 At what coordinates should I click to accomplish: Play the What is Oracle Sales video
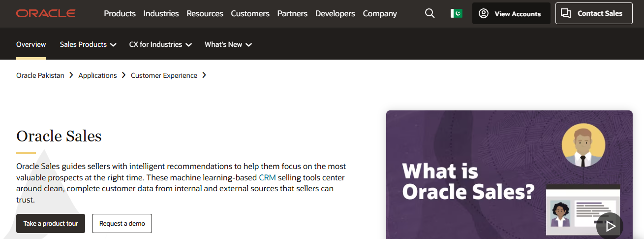pos(610,226)
